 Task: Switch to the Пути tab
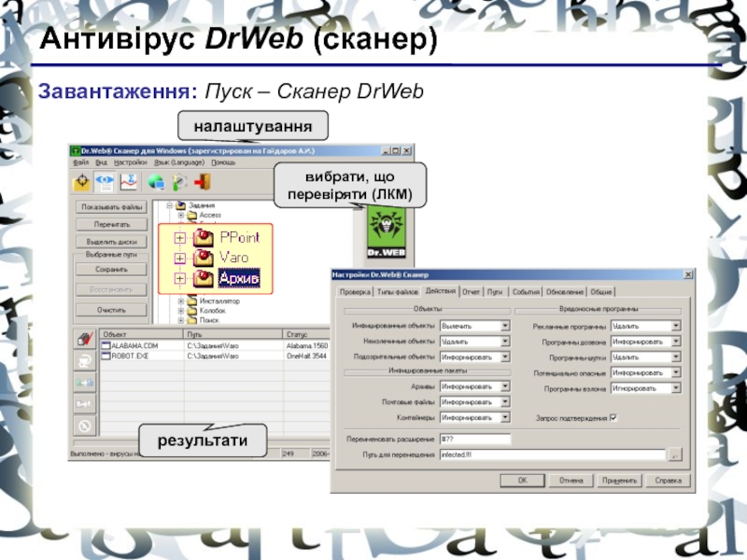[x=495, y=292]
